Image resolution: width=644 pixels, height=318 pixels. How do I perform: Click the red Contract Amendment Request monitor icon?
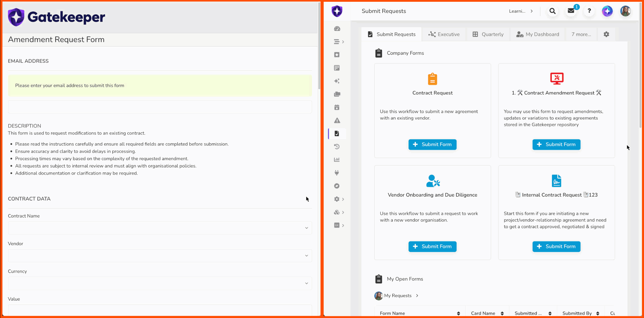(557, 79)
